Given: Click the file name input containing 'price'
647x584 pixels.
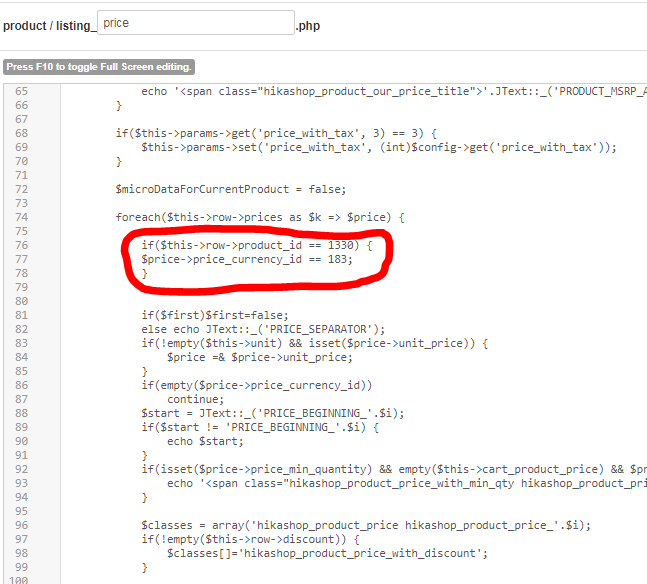Looking at the screenshot, I should [x=196, y=23].
